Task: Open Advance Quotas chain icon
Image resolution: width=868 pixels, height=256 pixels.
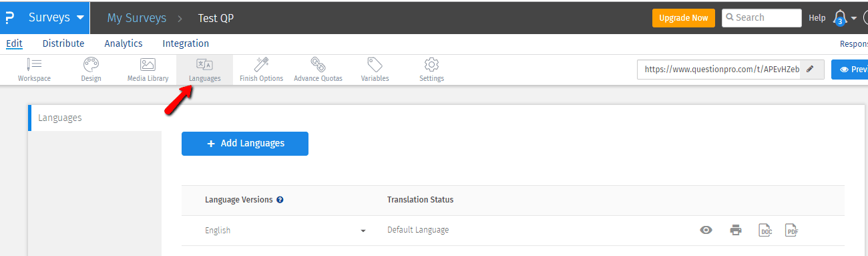Action: click(318, 64)
